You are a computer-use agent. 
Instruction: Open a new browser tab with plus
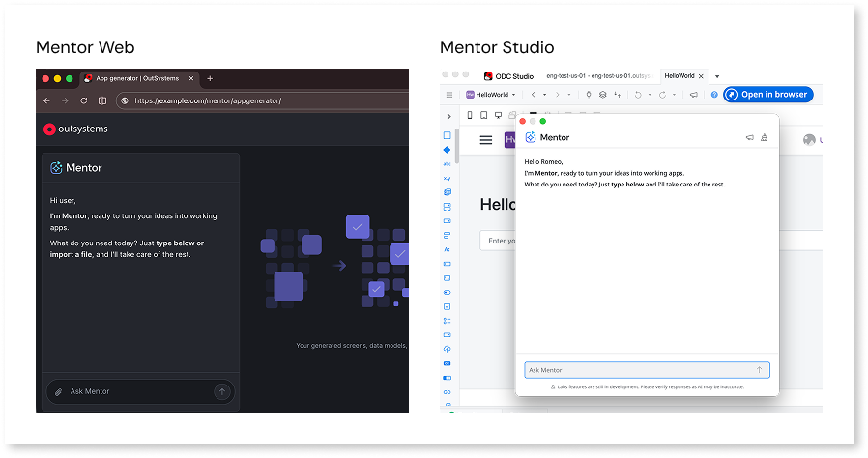pyautogui.click(x=210, y=78)
